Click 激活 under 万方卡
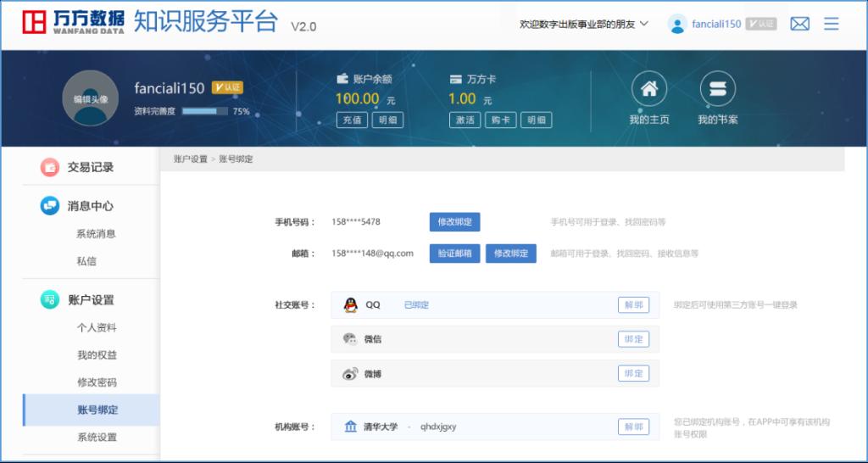The width and height of the screenshot is (868, 463). click(x=465, y=120)
